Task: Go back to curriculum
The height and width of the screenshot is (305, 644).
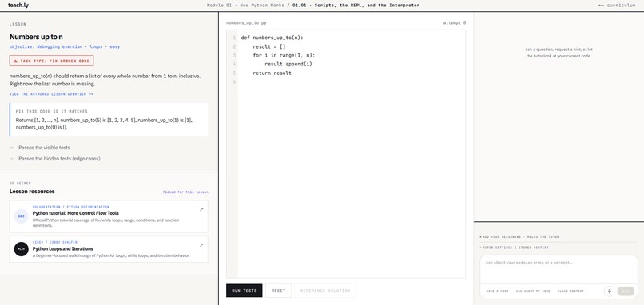Action: [617, 6]
